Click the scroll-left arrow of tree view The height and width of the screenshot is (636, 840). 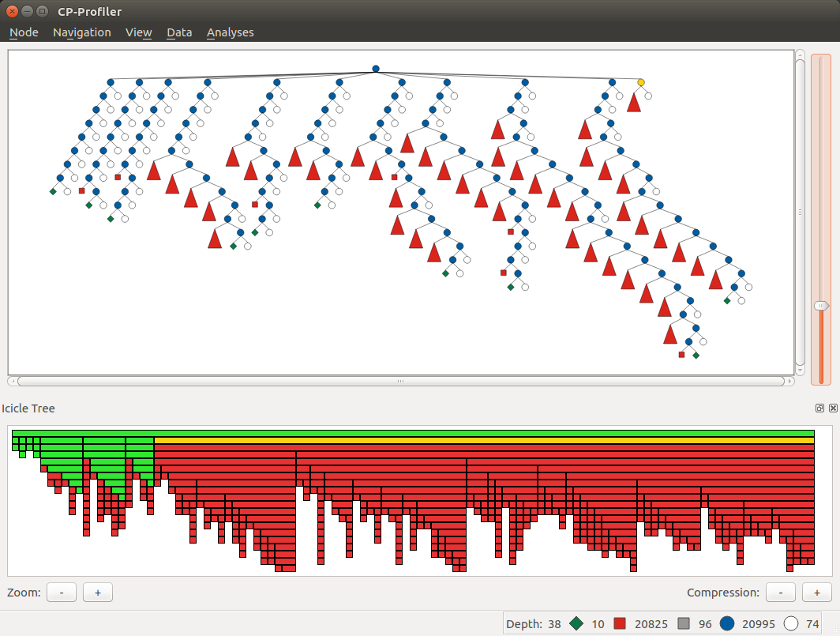point(12,382)
